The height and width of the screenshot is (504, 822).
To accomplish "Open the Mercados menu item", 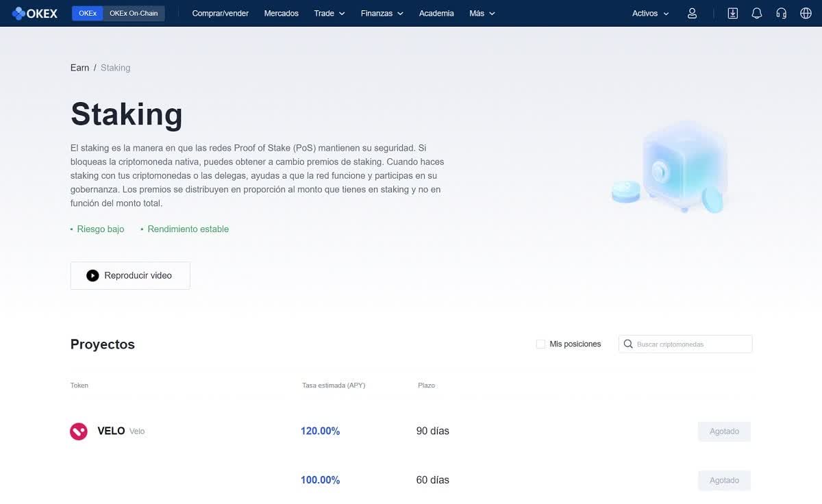I will 282,13.
